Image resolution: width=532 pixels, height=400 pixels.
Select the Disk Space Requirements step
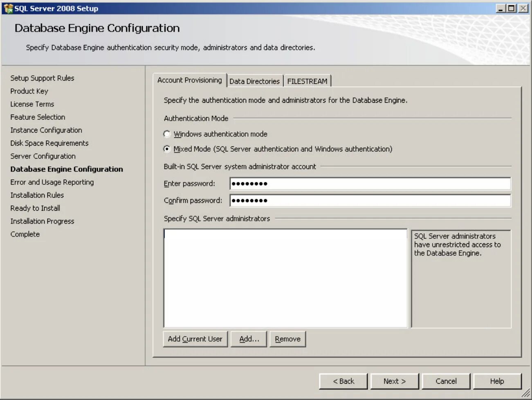click(49, 143)
